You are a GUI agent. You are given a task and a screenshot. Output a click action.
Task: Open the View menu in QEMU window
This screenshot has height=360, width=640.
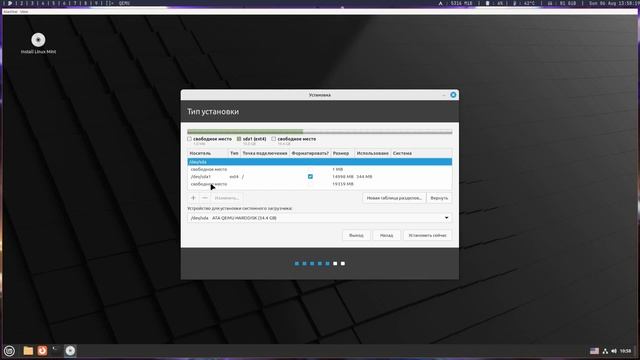pyautogui.click(x=24, y=11)
